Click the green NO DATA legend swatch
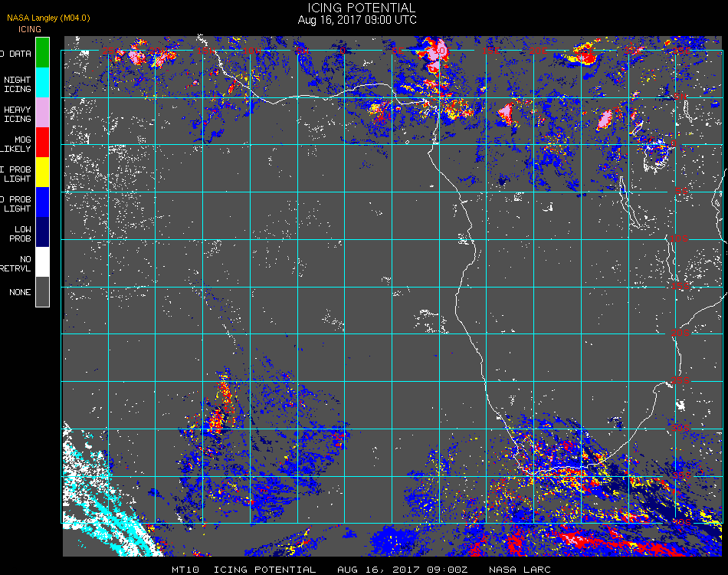728x575 pixels. click(x=42, y=52)
